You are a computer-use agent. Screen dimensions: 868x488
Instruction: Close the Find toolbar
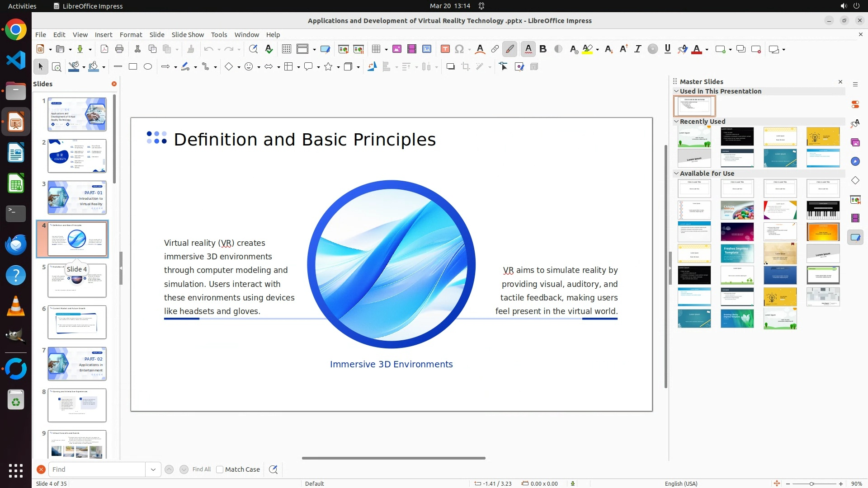41,469
